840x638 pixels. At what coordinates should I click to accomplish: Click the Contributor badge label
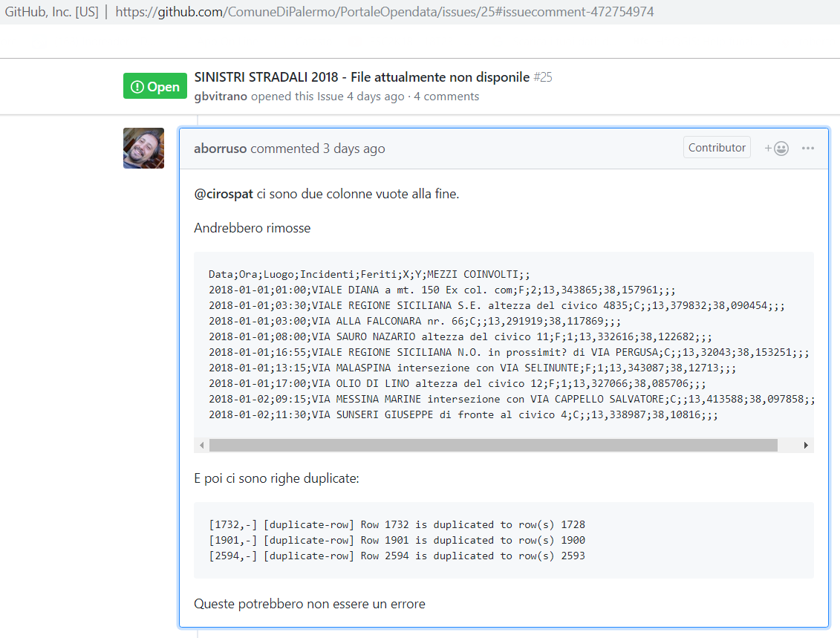717,148
